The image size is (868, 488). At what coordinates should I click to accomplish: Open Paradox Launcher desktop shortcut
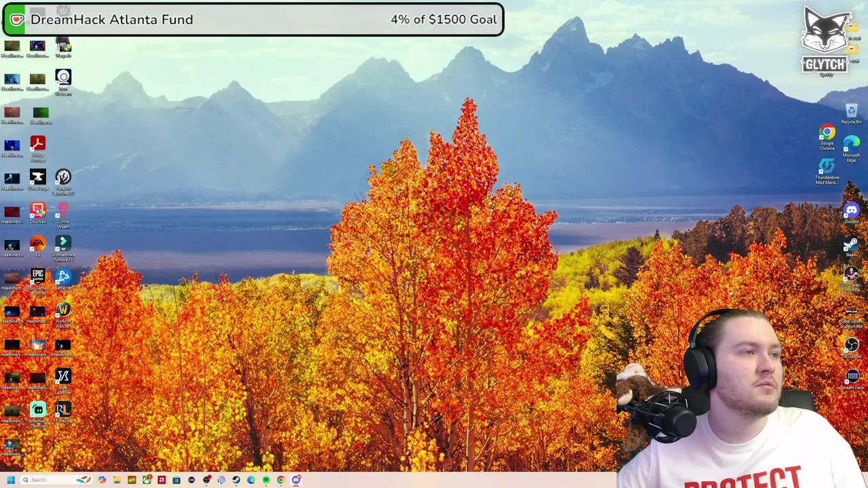tap(63, 182)
